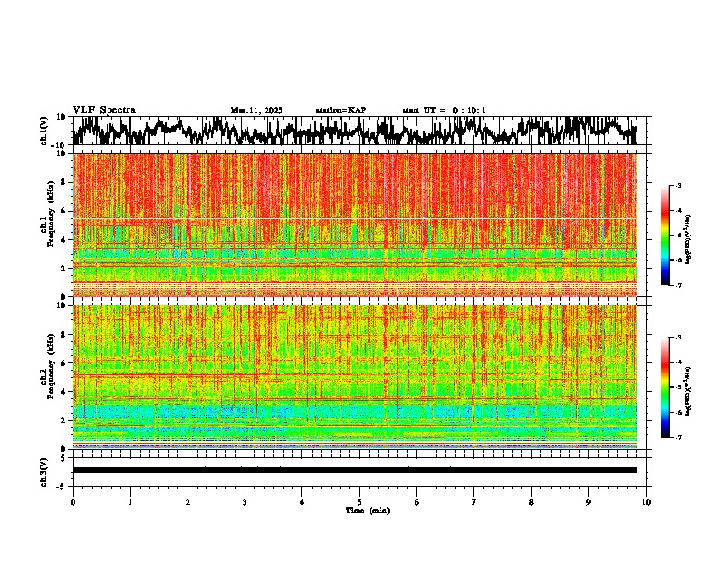The image size is (728, 563).
Task: Click the "VLF Spectra" title text
Action: (x=104, y=110)
